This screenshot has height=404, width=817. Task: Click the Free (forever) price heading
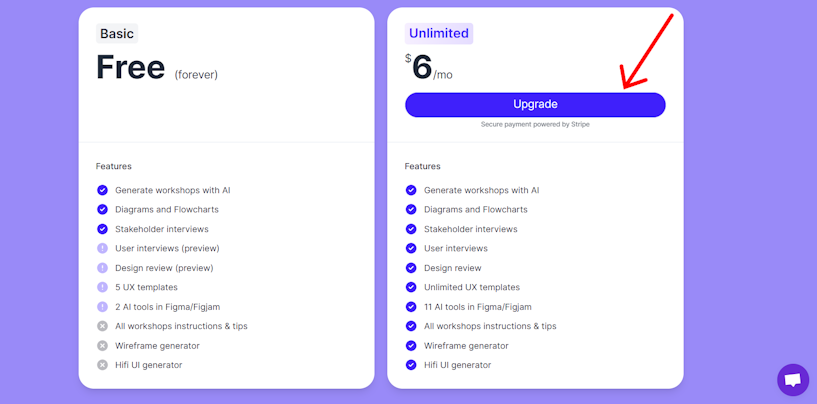pyautogui.click(x=157, y=68)
